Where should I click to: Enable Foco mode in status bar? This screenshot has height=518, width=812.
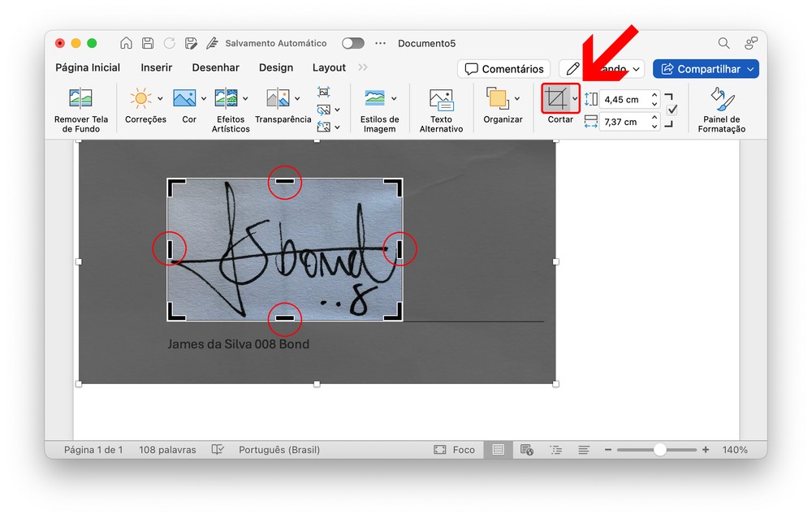(455, 450)
